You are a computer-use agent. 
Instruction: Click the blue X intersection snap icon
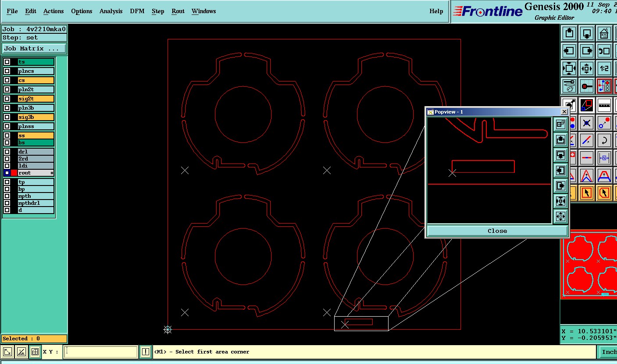(x=586, y=123)
